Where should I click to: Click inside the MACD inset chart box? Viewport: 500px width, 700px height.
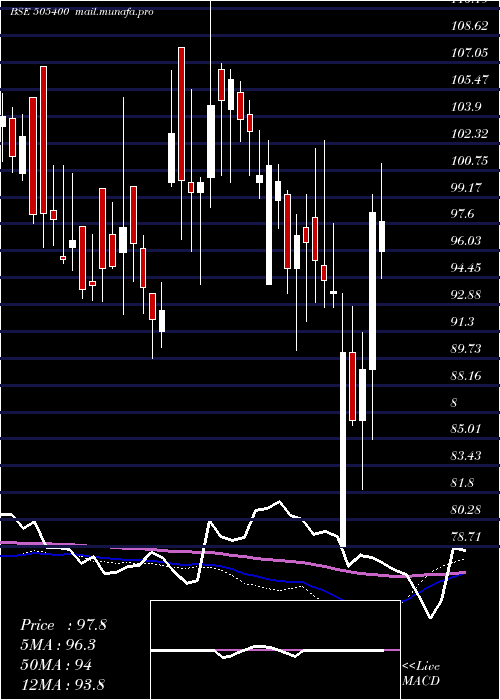[275, 650]
